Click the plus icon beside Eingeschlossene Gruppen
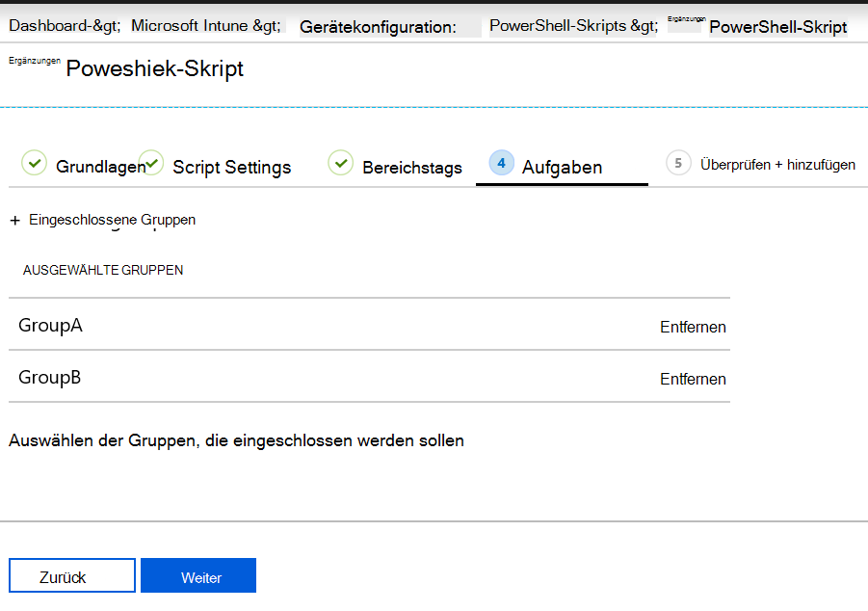This screenshot has width=868, height=611. 14,220
